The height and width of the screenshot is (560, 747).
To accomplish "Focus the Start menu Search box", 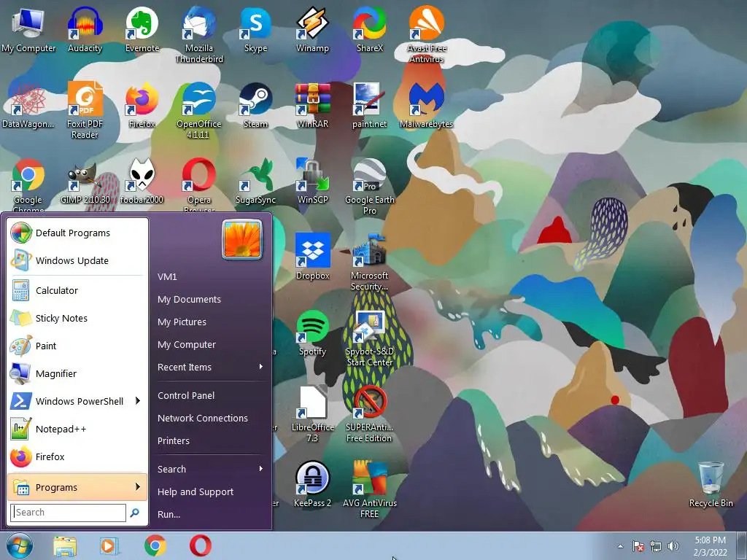I will tap(68, 513).
